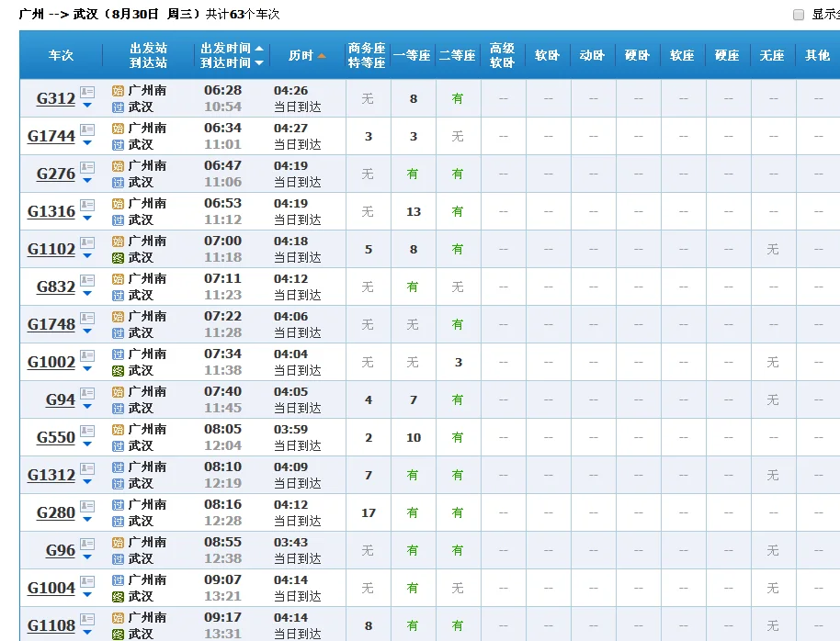This screenshot has width=840, height=641.
Task: Sort descending by arrival time 到达时间 arrow
Action: [x=259, y=63]
